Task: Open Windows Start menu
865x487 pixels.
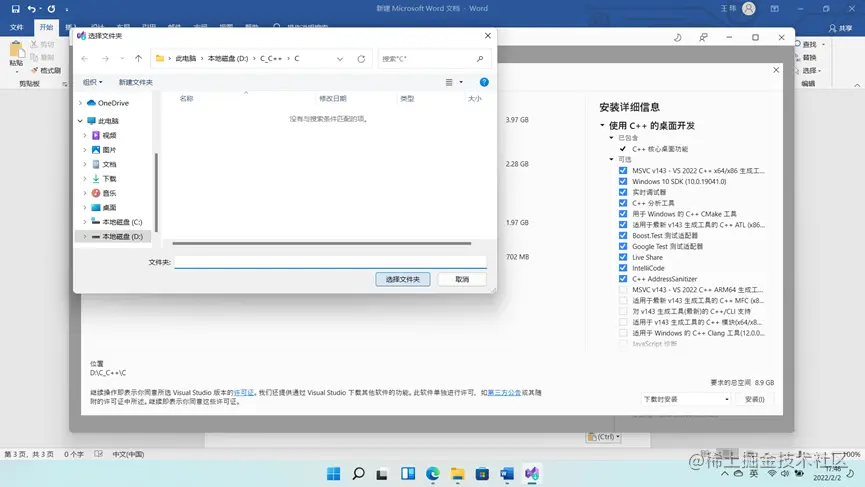Action: point(334,474)
